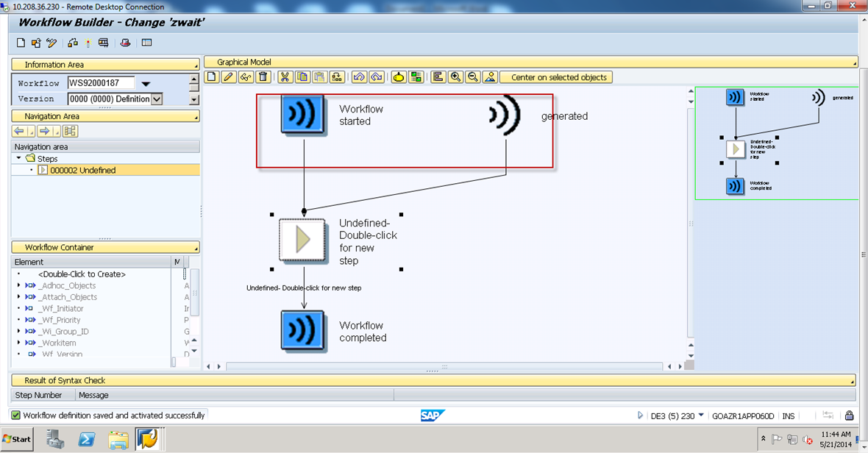Expand the _Workitem container element

point(19,343)
